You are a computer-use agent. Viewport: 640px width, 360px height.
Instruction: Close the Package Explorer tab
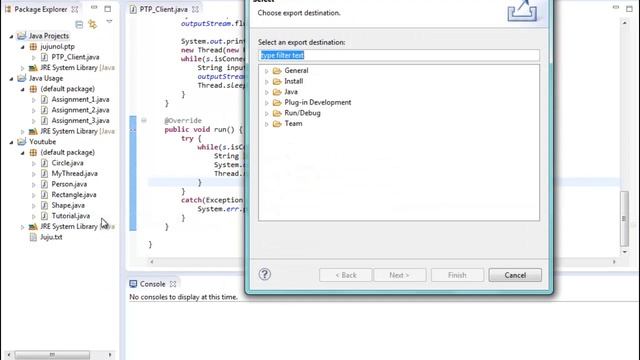(75, 9)
